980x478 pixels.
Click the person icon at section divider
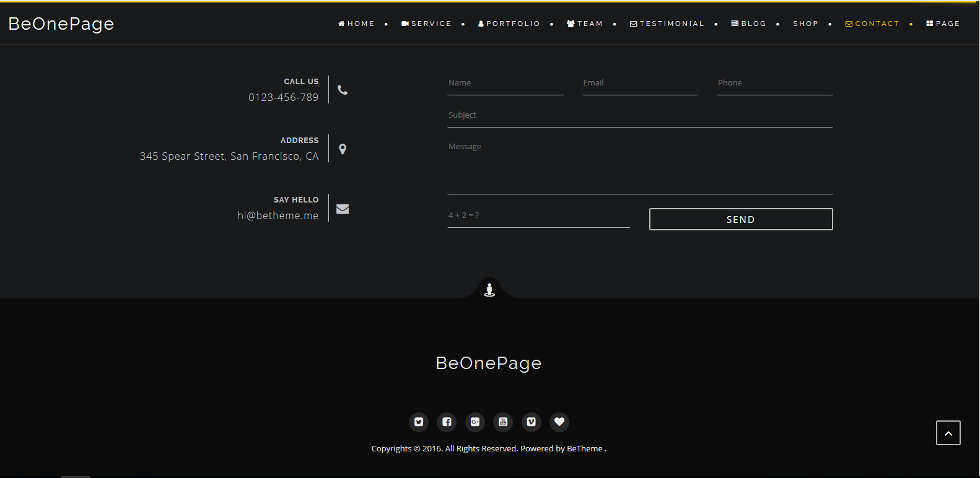click(x=489, y=289)
